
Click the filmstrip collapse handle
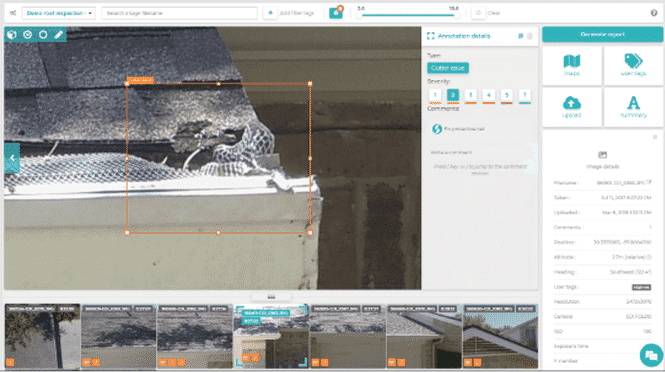[x=271, y=296]
